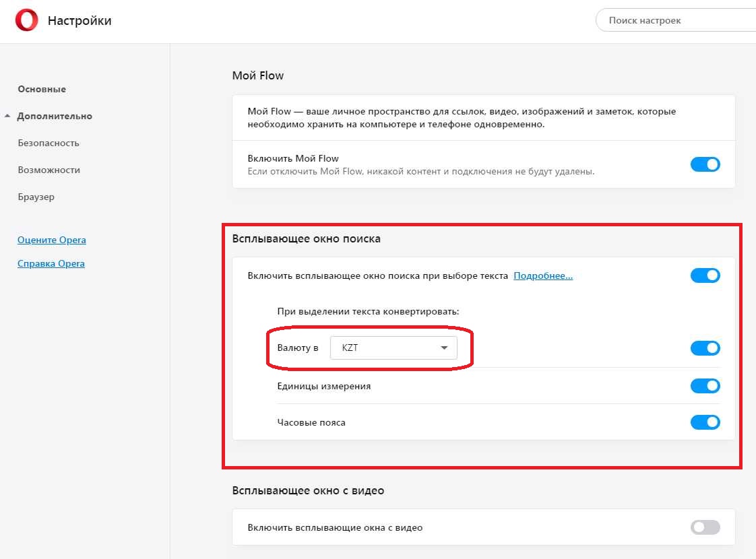Toggle currency conversion switch
The width and height of the screenshot is (756, 559).
pyautogui.click(x=705, y=348)
